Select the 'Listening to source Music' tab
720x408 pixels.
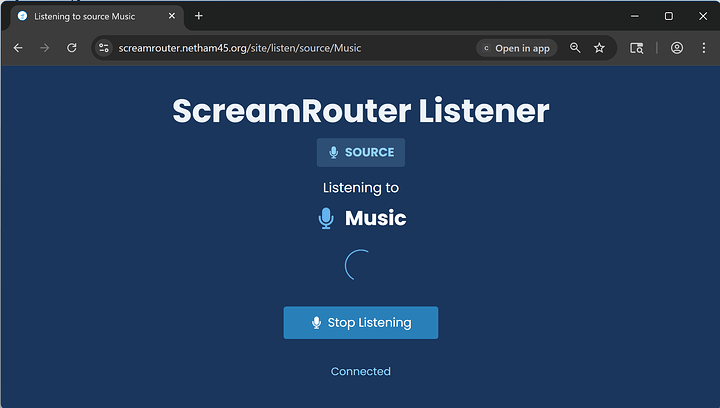point(90,17)
